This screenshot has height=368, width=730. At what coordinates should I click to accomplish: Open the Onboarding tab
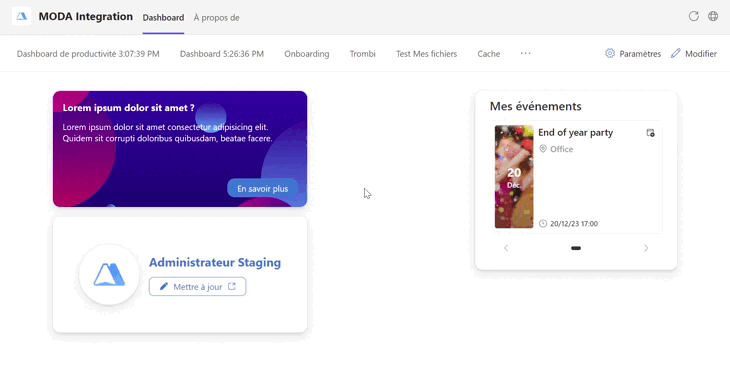307,54
